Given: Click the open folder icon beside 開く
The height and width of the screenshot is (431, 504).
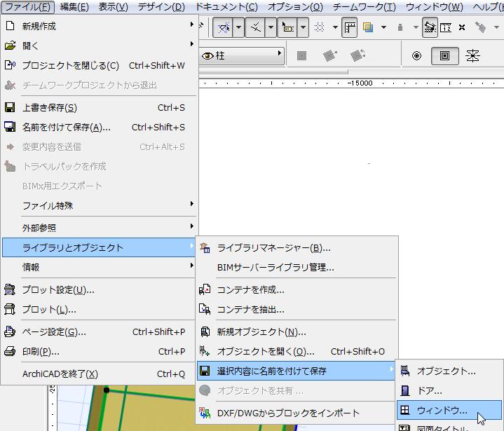Looking at the screenshot, I should pos(11,46).
